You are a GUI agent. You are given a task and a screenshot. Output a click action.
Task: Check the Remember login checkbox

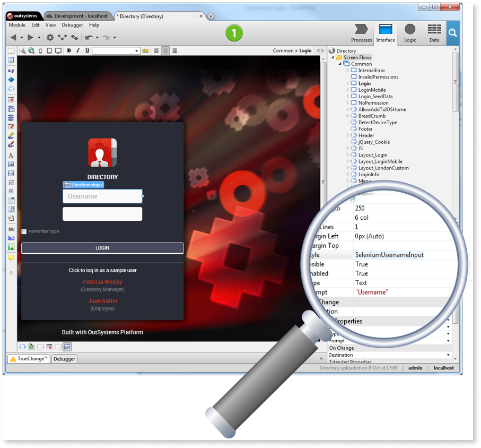tap(23, 231)
